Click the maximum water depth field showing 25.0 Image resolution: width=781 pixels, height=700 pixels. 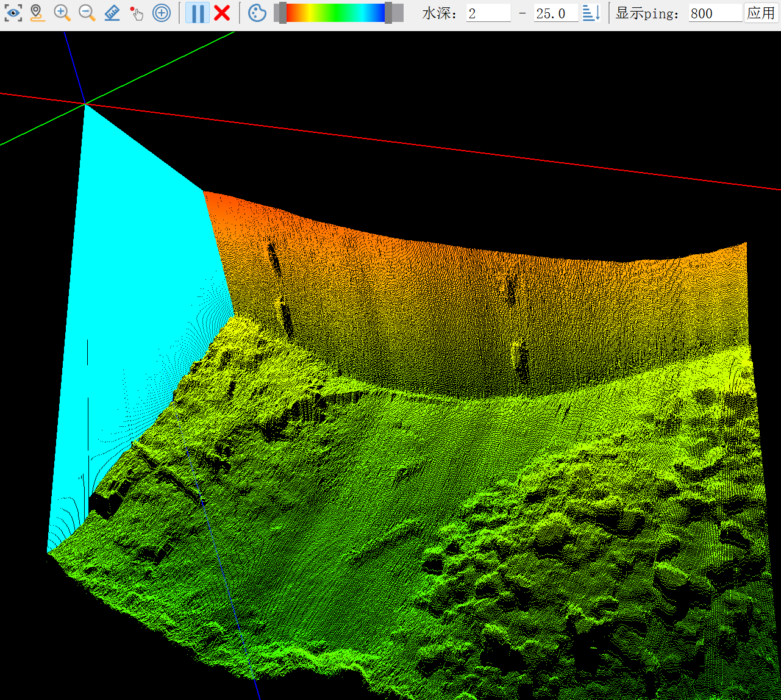pyautogui.click(x=555, y=13)
